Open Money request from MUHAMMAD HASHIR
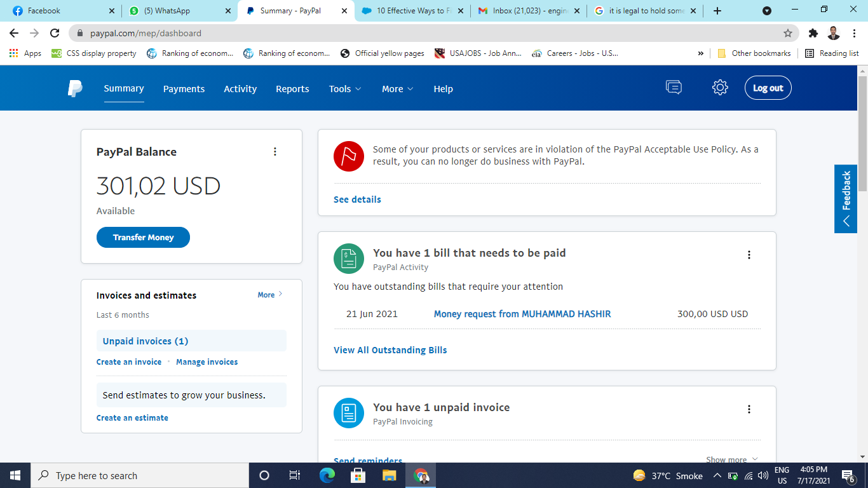The height and width of the screenshot is (488, 868). point(522,314)
